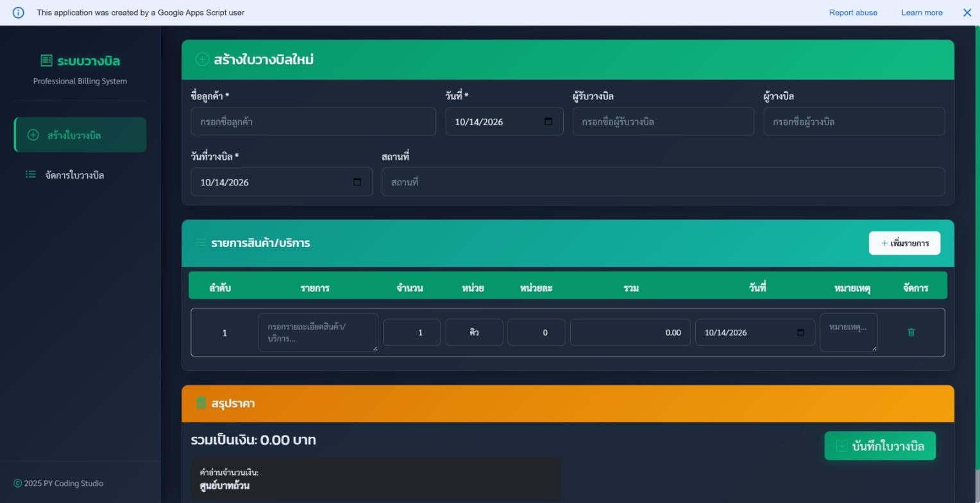
Task: Open calendar picker in item row date
Action: (x=800, y=332)
